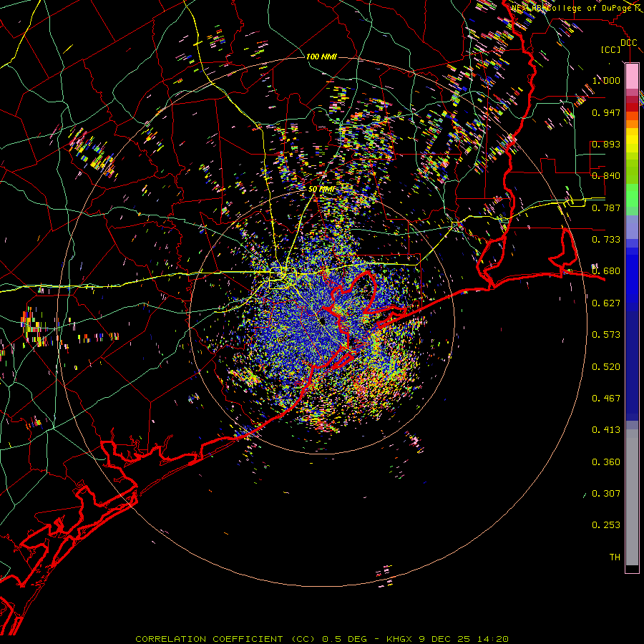The width and height of the screenshot is (644, 644).
Task: Click the 0.680 color scale value
Action: (x=606, y=271)
